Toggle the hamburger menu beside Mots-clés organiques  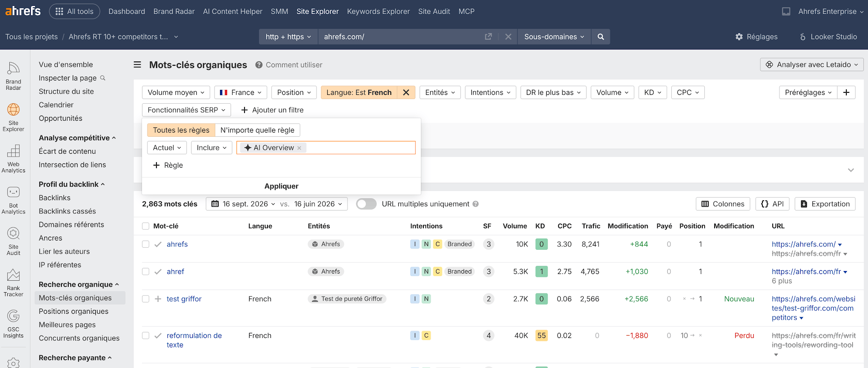pyautogui.click(x=137, y=65)
